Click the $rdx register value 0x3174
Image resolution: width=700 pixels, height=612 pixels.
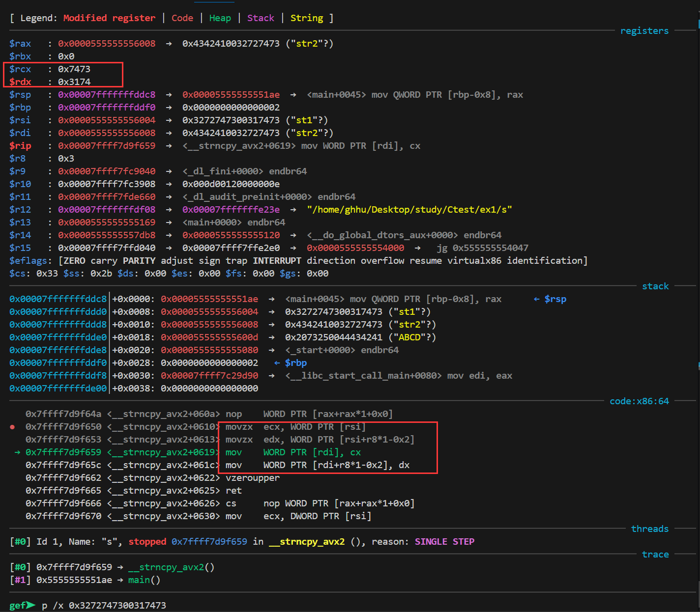[x=74, y=82]
